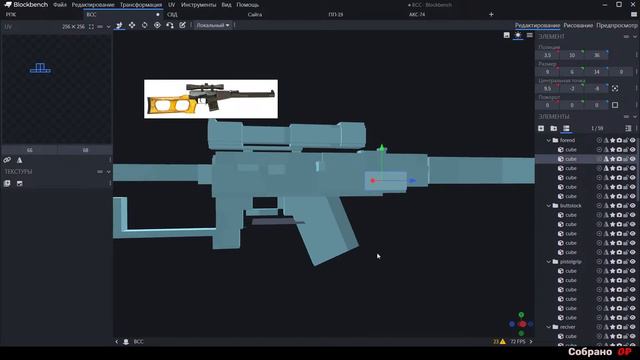Toggle viewport shading sun icon

coord(518,35)
